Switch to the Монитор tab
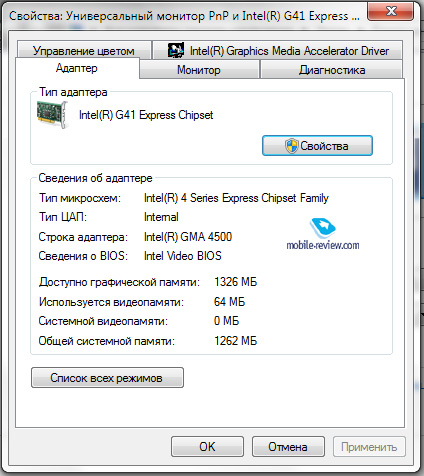Screen dimensions: 424x476 point(199,70)
